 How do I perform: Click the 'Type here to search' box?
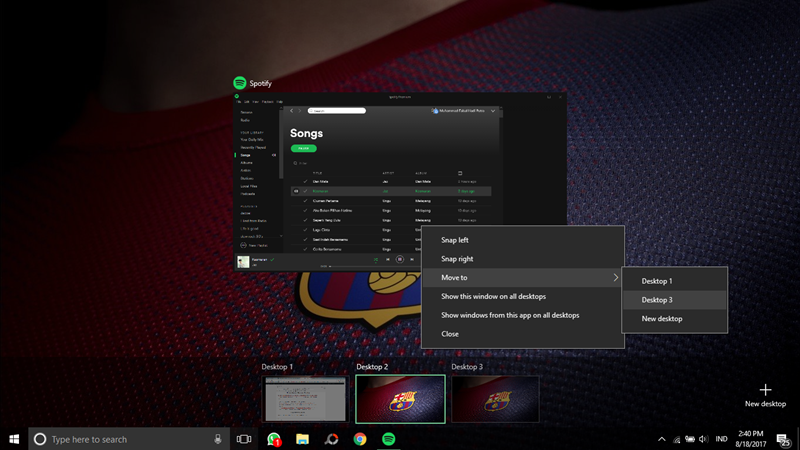point(120,438)
